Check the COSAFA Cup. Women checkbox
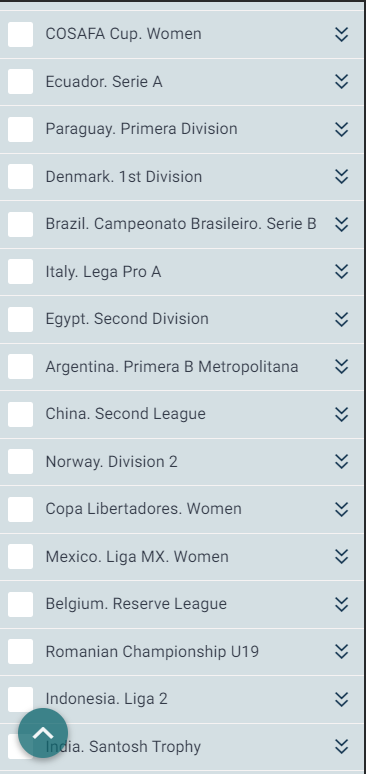Screen dimensions: 366x774 [20, 35]
